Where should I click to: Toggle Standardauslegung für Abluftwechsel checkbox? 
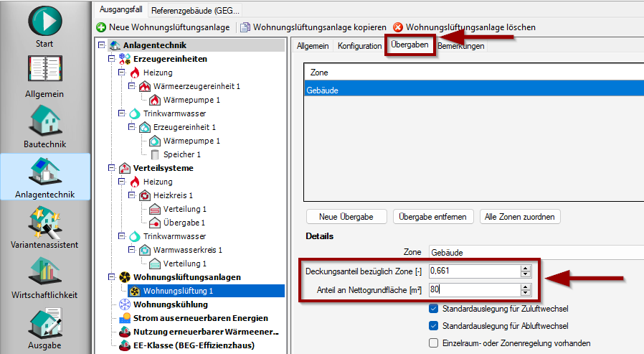433,325
